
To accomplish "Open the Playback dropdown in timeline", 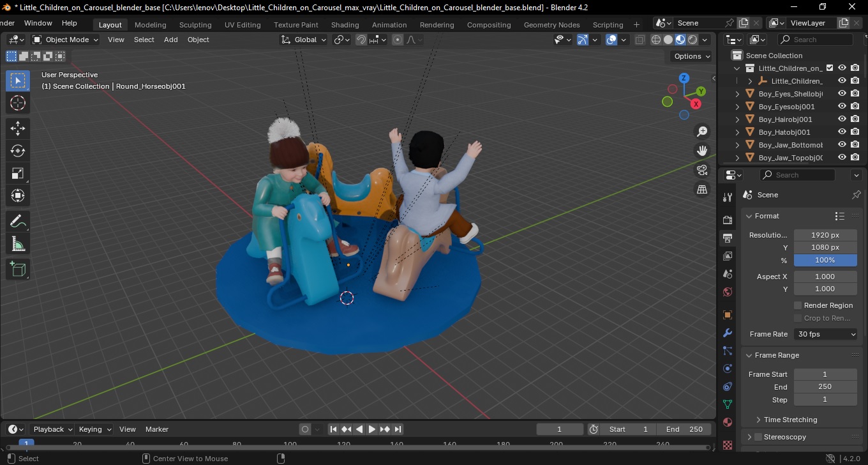I will (52, 429).
